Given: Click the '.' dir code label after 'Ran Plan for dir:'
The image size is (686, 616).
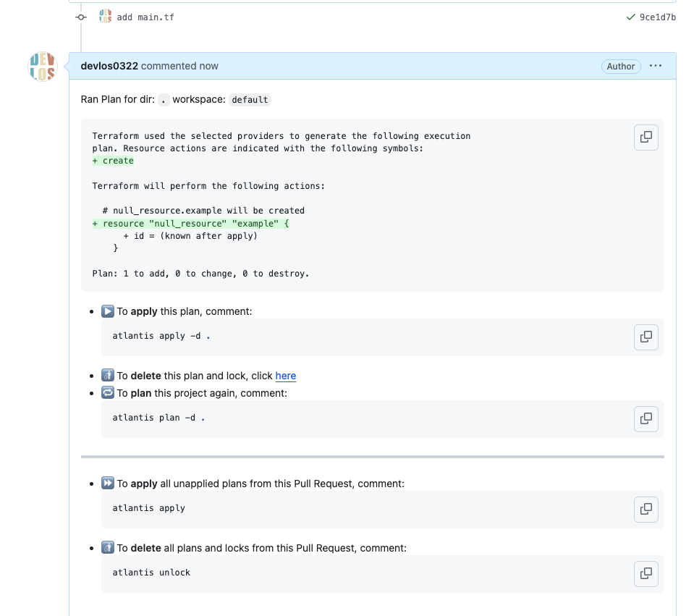Looking at the screenshot, I should [164, 100].
